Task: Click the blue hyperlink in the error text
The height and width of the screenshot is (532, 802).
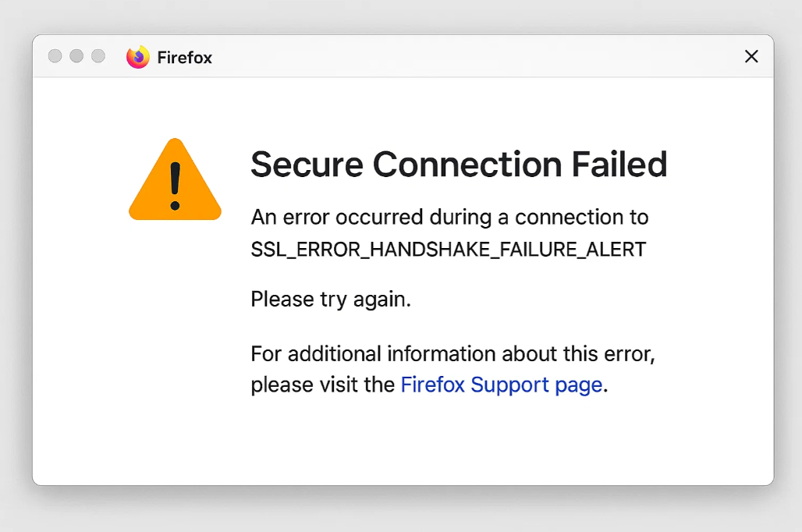Action: pyautogui.click(x=501, y=384)
